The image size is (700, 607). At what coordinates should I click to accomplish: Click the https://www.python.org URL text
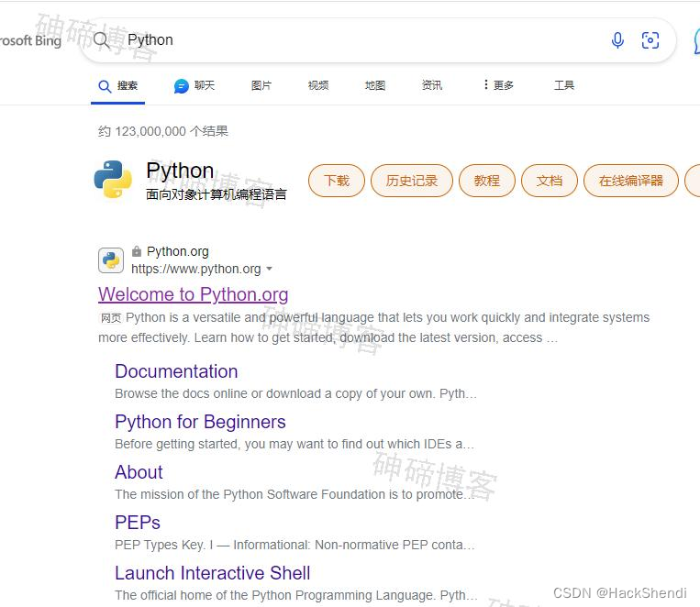coord(196,270)
